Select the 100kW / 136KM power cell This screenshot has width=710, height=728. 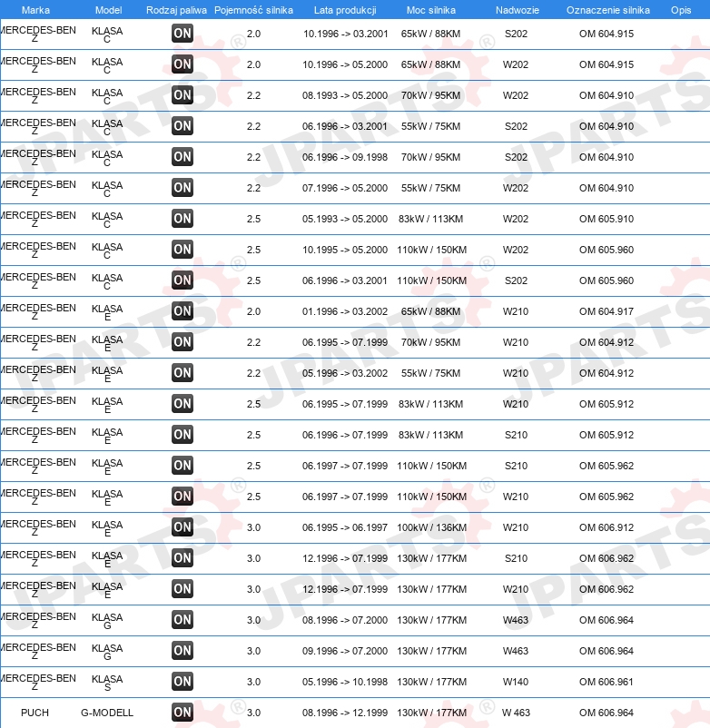click(x=432, y=527)
